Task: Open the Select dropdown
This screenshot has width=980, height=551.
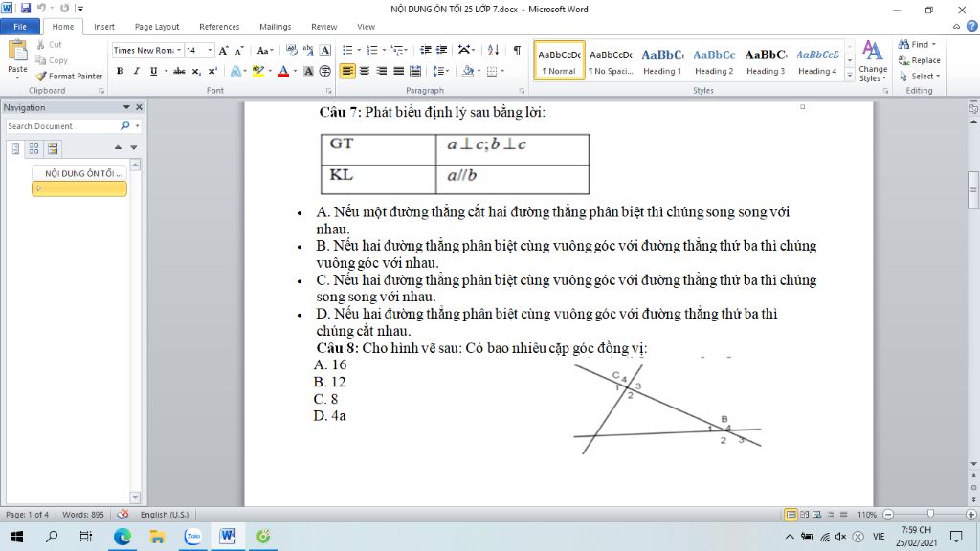Action: [920, 77]
